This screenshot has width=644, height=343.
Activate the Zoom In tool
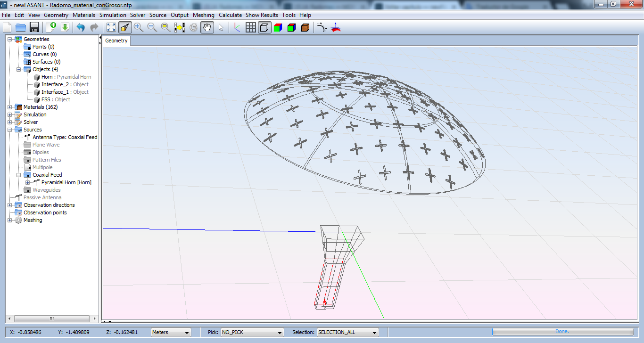click(x=139, y=27)
